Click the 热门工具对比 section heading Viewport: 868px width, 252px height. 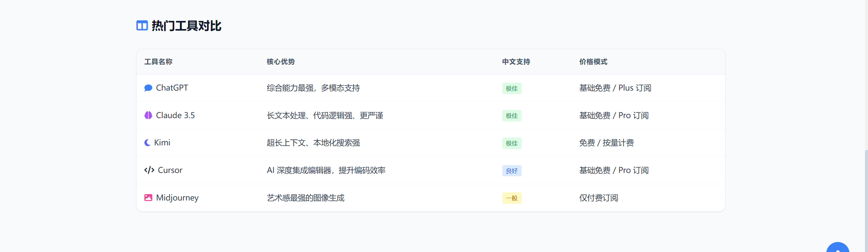coord(186,26)
